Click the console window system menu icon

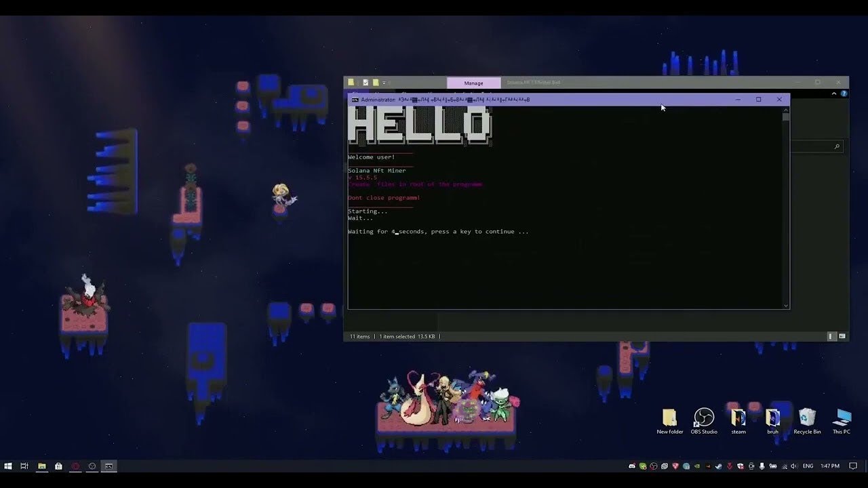coord(355,100)
